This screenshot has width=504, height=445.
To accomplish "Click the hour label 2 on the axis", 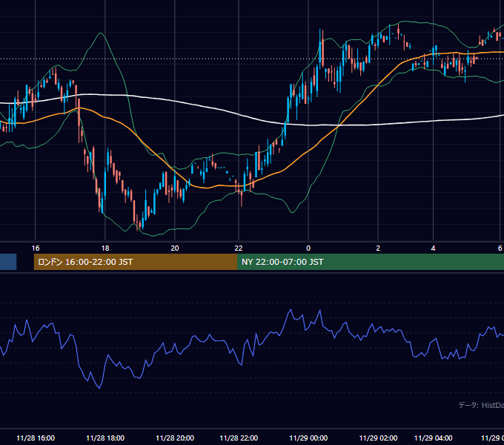I will pos(378,248).
